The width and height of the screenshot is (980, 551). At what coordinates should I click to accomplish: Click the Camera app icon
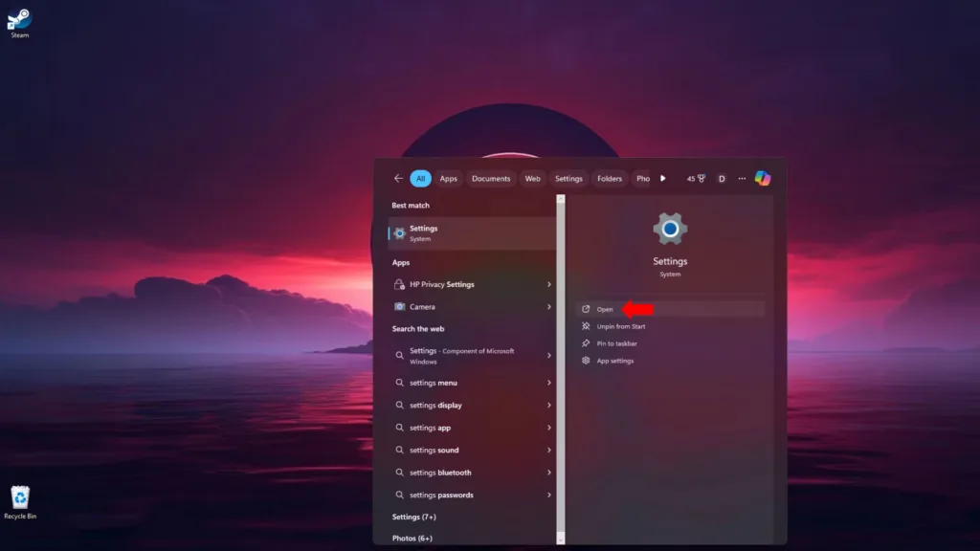[x=399, y=307]
